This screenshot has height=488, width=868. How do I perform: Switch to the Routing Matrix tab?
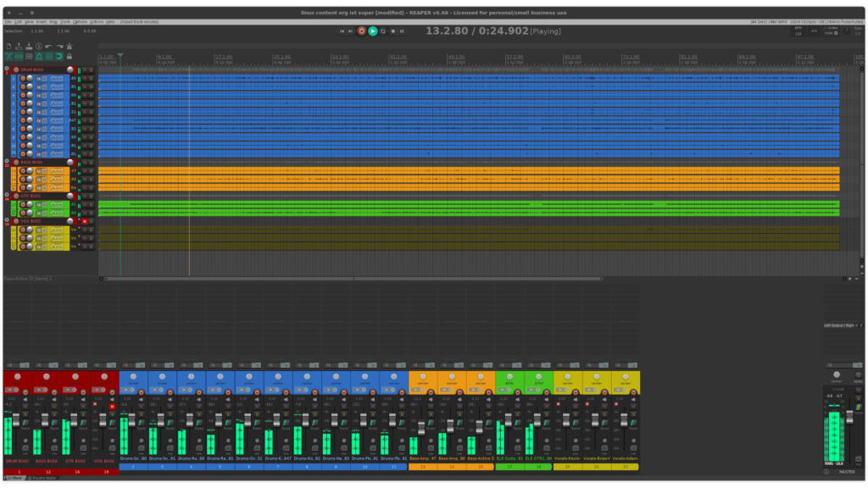click(x=44, y=478)
